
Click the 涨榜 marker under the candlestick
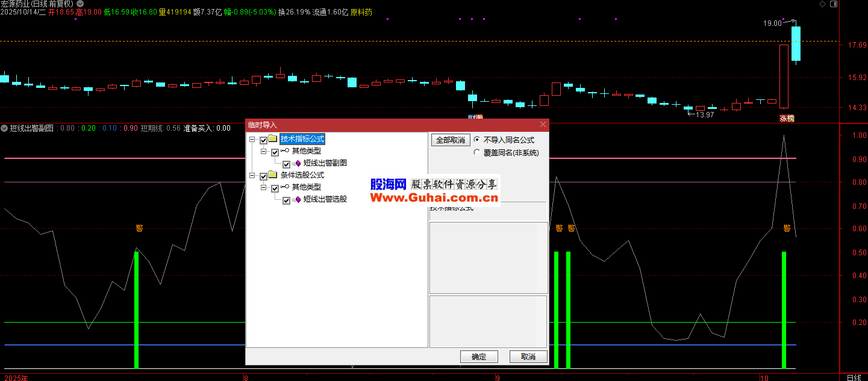click(787, 118)
